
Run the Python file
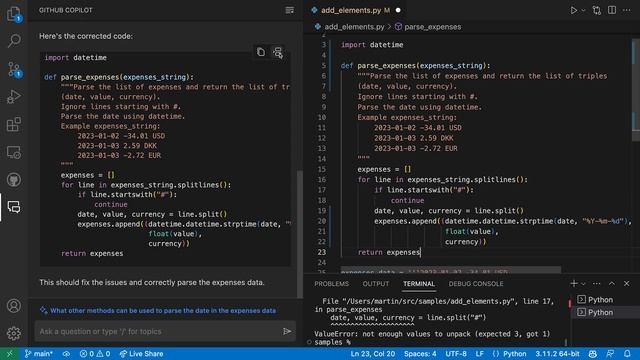pyautogui.click(x=573, y=10)
